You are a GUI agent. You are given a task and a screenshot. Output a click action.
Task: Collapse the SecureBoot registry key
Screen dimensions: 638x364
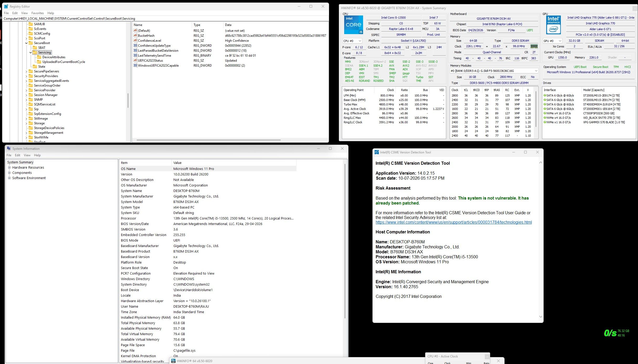[x=26, y=43]
